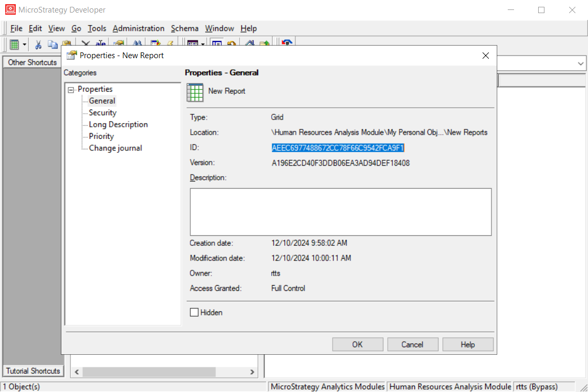Open the Go menu
The width and height of the screenshot is (588, 392).
76,28
